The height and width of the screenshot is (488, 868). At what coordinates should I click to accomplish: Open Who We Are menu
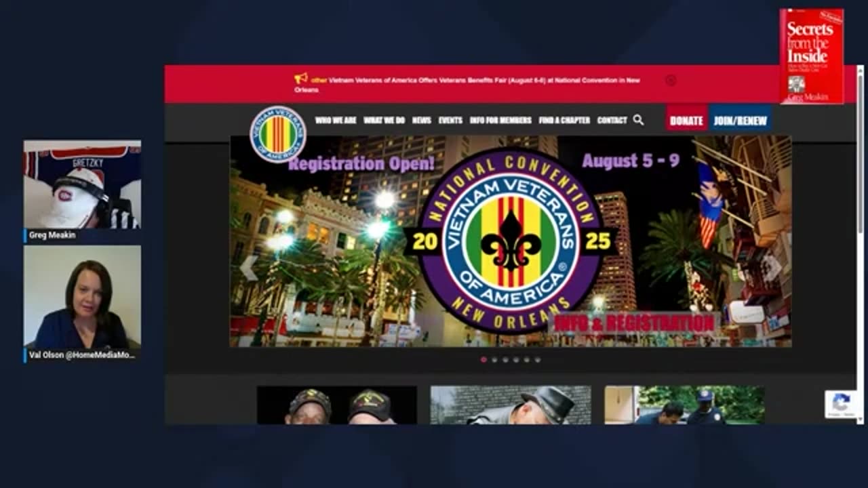click(x=336, y=120)
